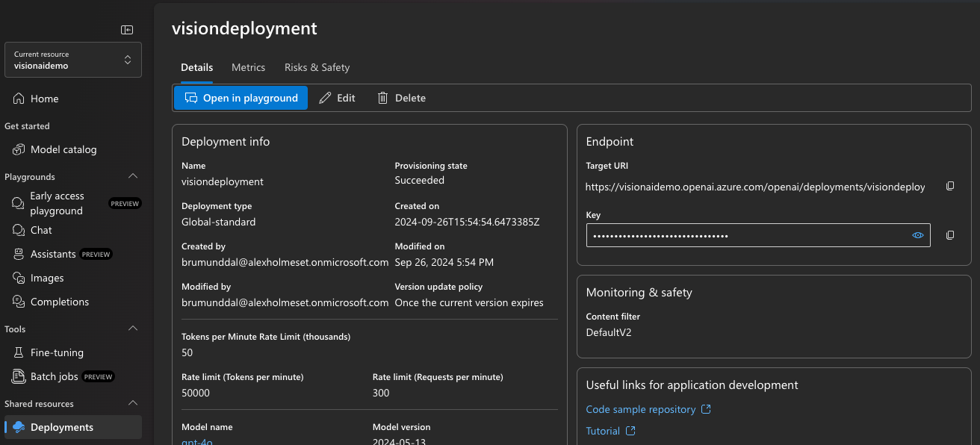Image resolution: width=980 pixels, height=445 pixels.
Task: Open the Home page in sidebar
Action: (45, 99)
